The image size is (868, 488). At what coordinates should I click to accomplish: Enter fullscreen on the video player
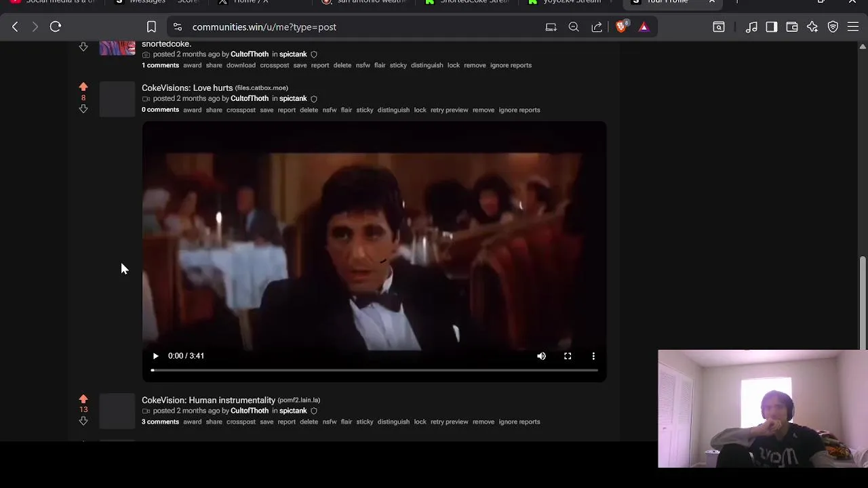coord(568,356)
